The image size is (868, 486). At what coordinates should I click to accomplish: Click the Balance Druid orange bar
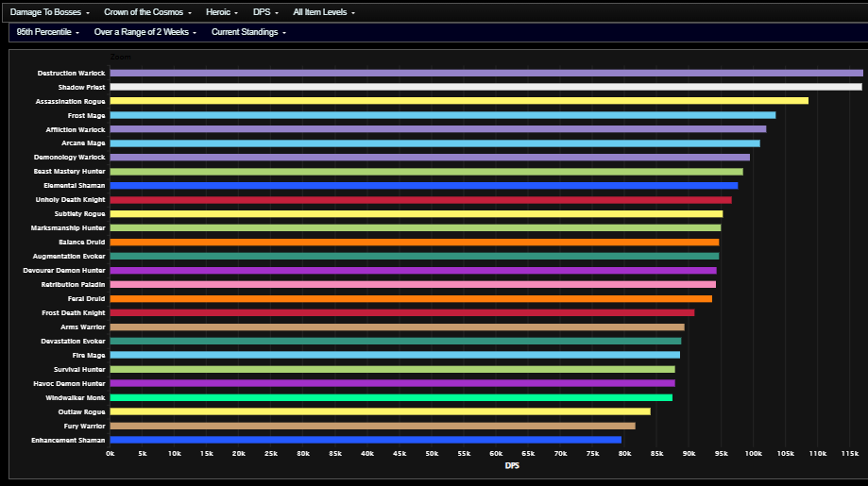coord(415,243)
